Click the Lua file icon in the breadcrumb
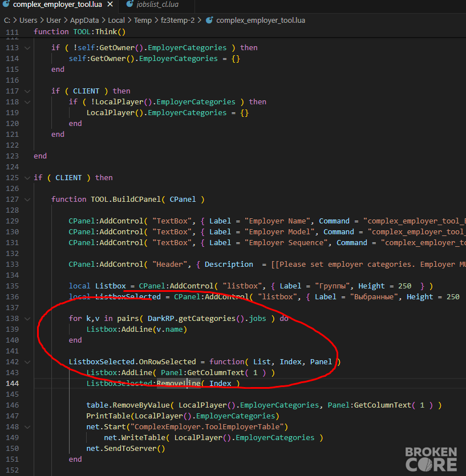 pyautogui.click(x=209, y=21)
